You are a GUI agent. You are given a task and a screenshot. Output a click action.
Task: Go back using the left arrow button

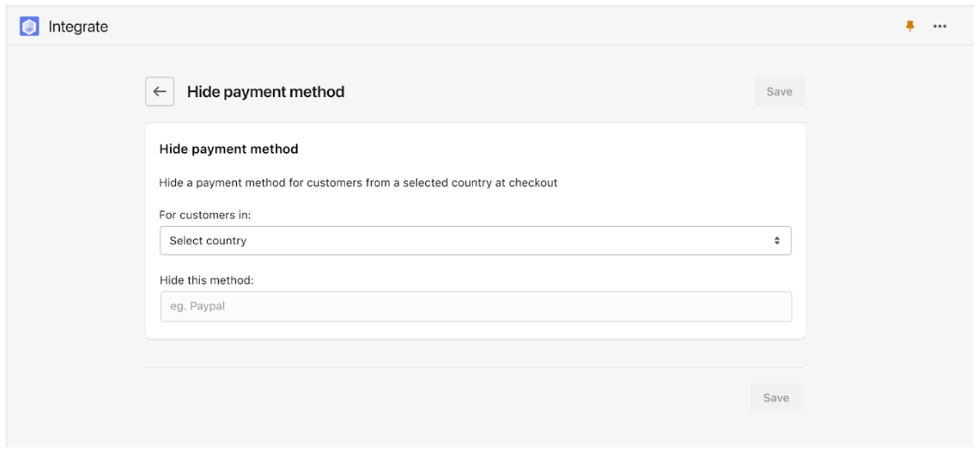tap(159, 92)
